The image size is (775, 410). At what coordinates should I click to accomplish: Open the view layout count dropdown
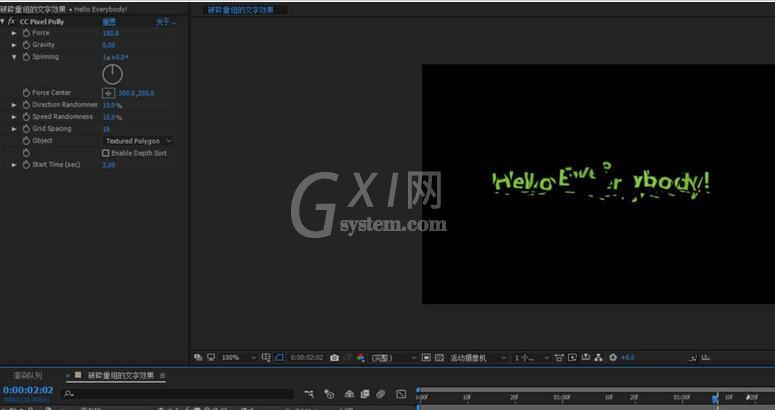[x=531, y=358]
